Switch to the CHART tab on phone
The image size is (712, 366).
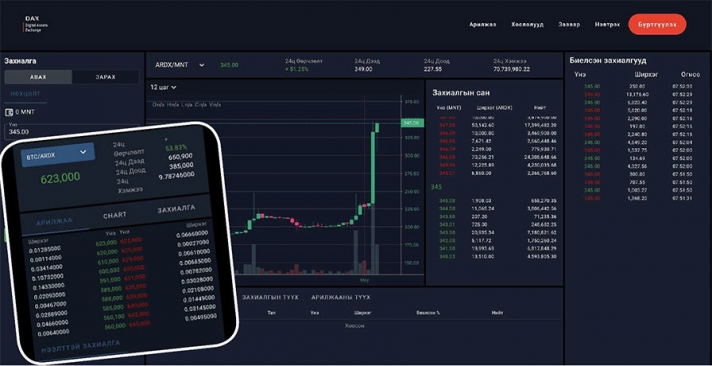click(115, 215)
